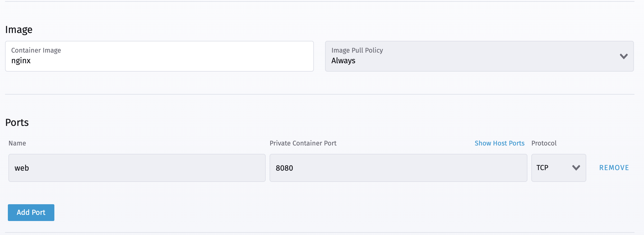Click the 8080 port value
The height and width of the screenshot is (235, 644).
[285, 168]
